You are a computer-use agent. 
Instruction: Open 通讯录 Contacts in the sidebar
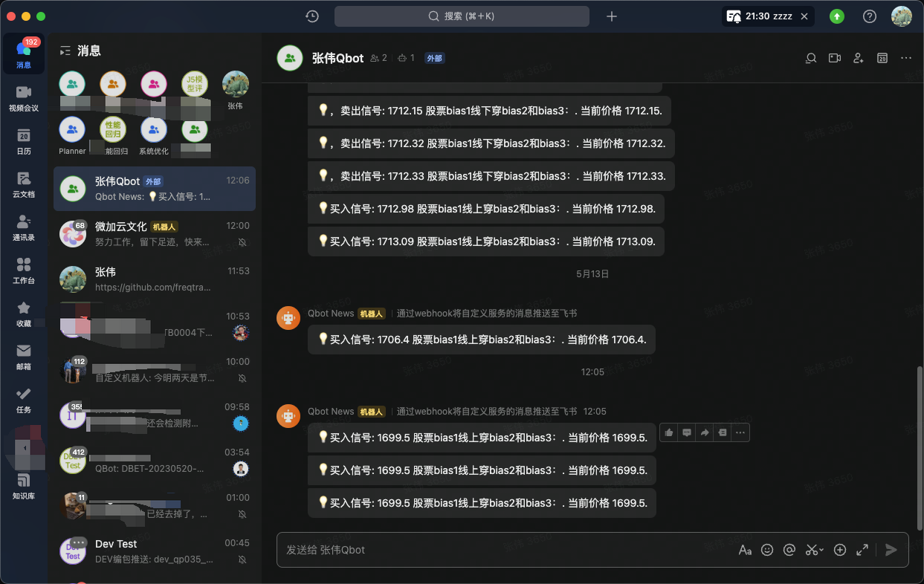[x=23, y=229]
